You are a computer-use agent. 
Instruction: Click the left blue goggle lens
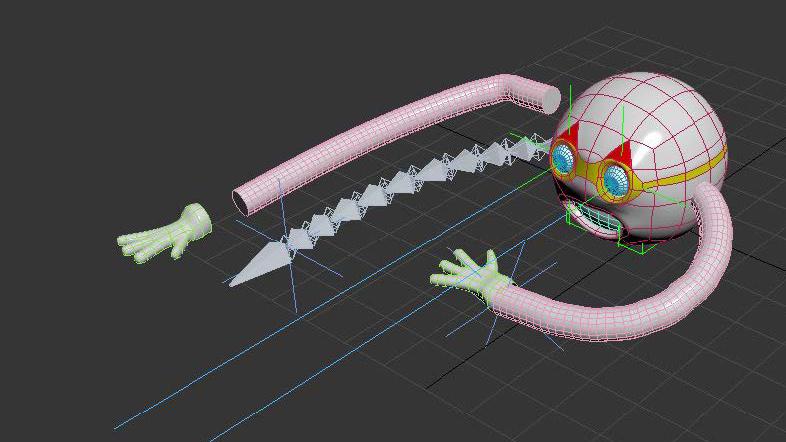(564, 158)
